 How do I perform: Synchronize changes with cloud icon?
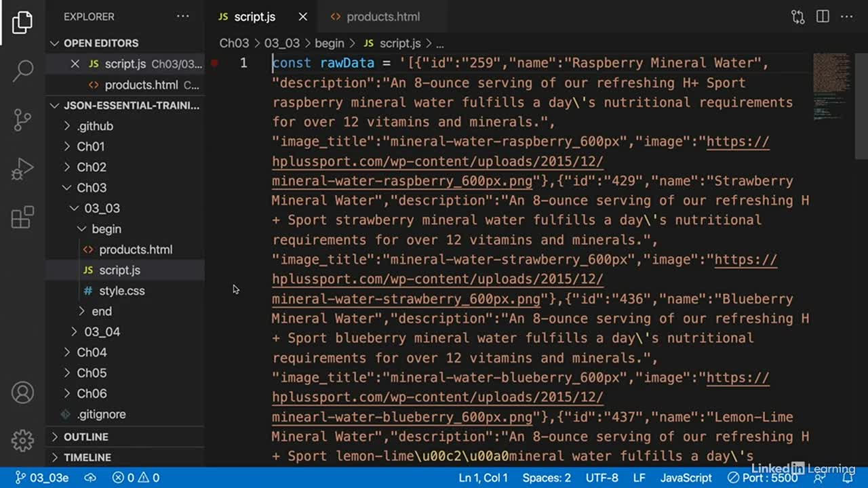(x=90, y=478)
